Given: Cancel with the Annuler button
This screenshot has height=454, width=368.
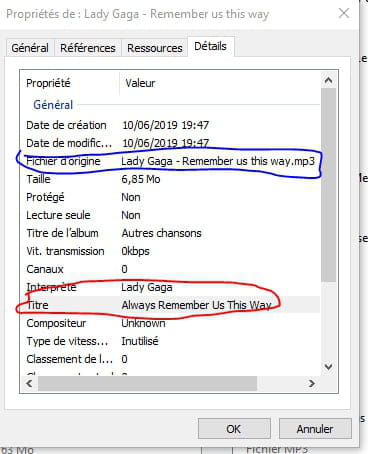Looking at the screenshot, I should [315, 429].
